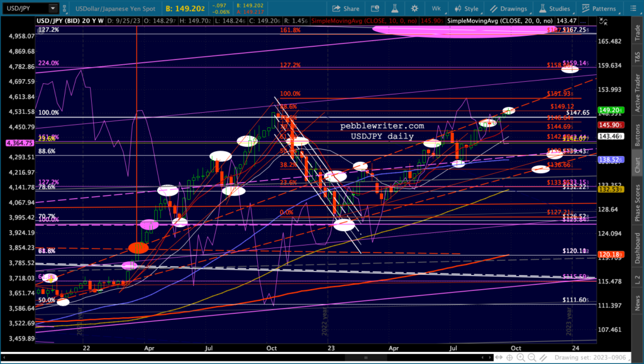This screenshot has height=364, width=644.
Task: Toggle the right-axis expansion arrows icon
Action: pos(603,21)
